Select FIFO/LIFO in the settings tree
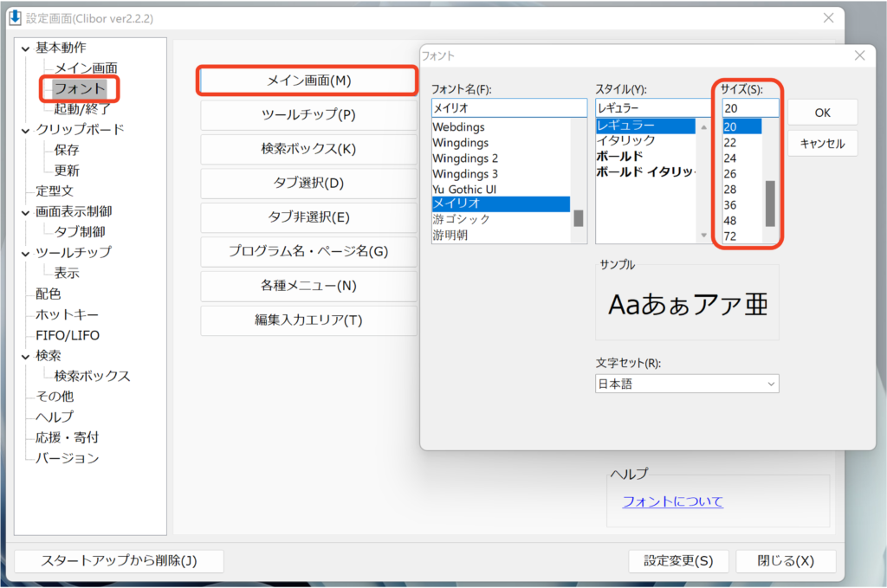This screenshot has width=887, height=588. 68,335
